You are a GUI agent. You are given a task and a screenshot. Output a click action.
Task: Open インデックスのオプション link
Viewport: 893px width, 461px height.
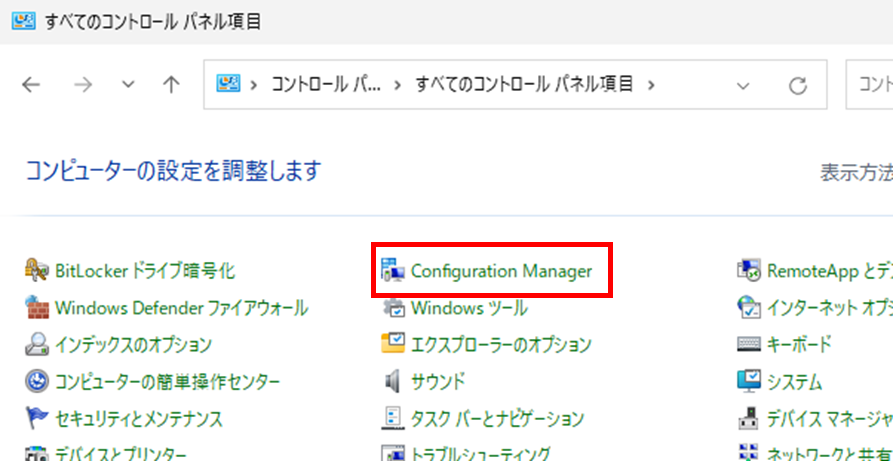pyautogui.click(x=133, y=344)
